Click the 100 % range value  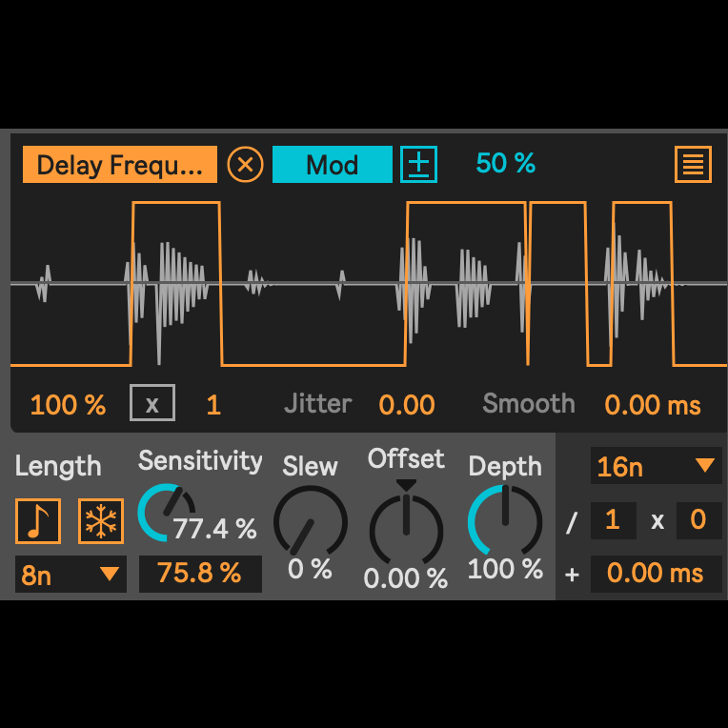click(x=68, y=405)
